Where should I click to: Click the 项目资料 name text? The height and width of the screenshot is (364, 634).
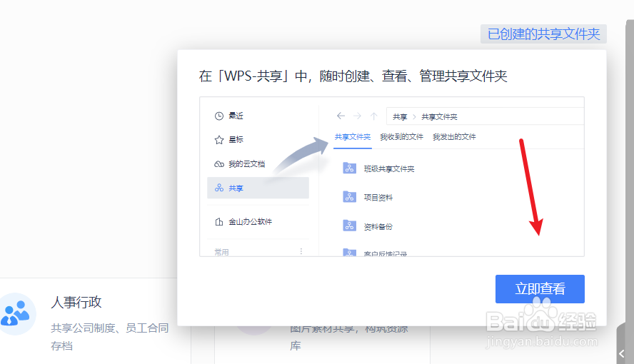click(x=378, y=198)
